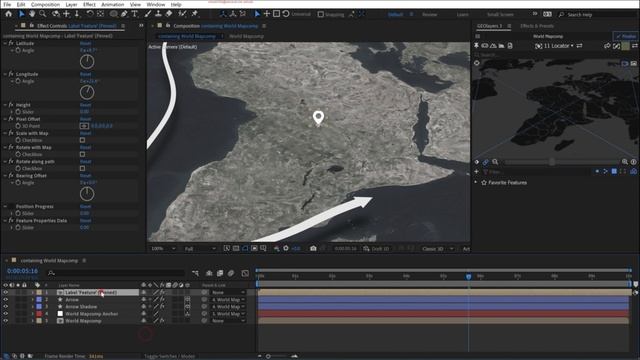Viewport: 640px width, 360px height.
Task: Click Reset for the Pixel Offset effect
Action: [x=85, y=119]
